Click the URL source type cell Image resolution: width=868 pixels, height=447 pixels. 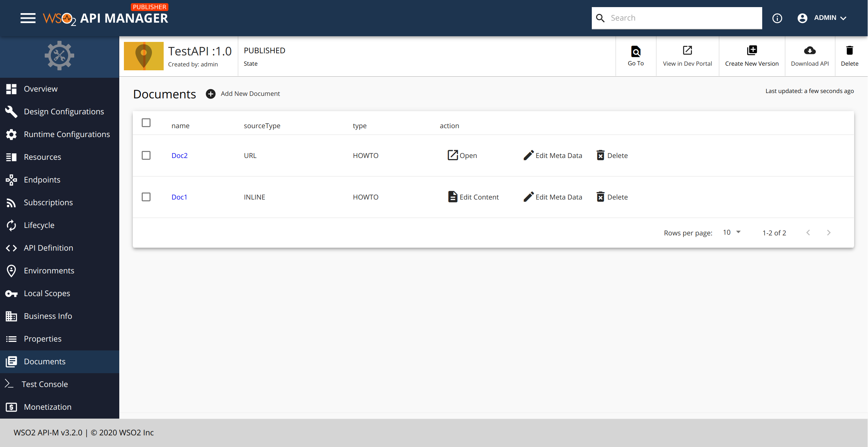(x=250, y=156)
